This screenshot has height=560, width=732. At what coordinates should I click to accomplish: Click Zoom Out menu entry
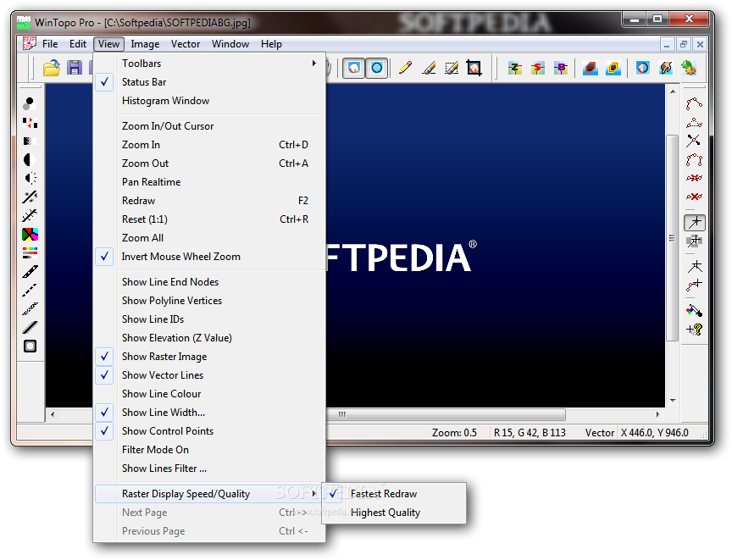[x=209, y=164]
